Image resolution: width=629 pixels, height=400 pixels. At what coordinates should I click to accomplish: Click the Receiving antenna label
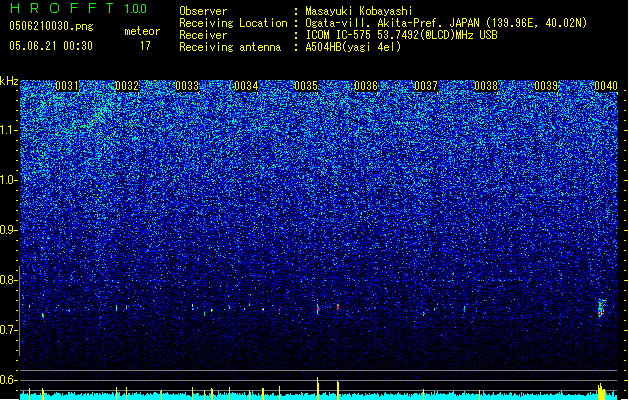tap(230, 47)
